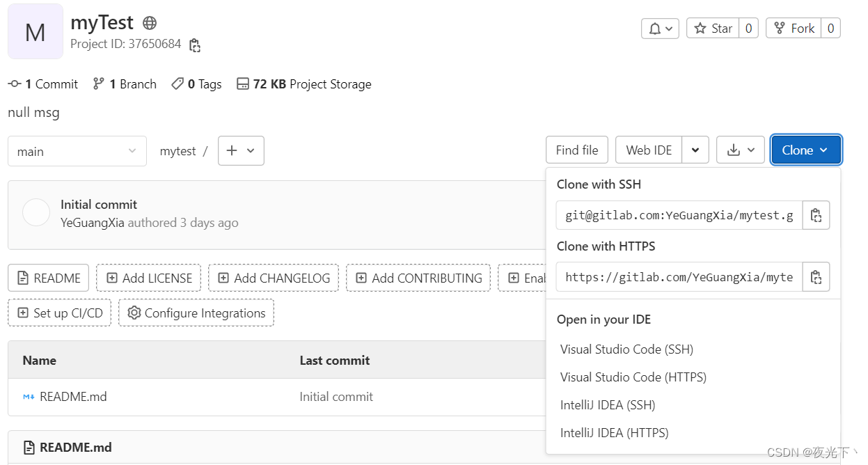This screenshot has height=465, width=868.
Task: Copy the project ID using clipboard icon
Action: pos(195,45)
